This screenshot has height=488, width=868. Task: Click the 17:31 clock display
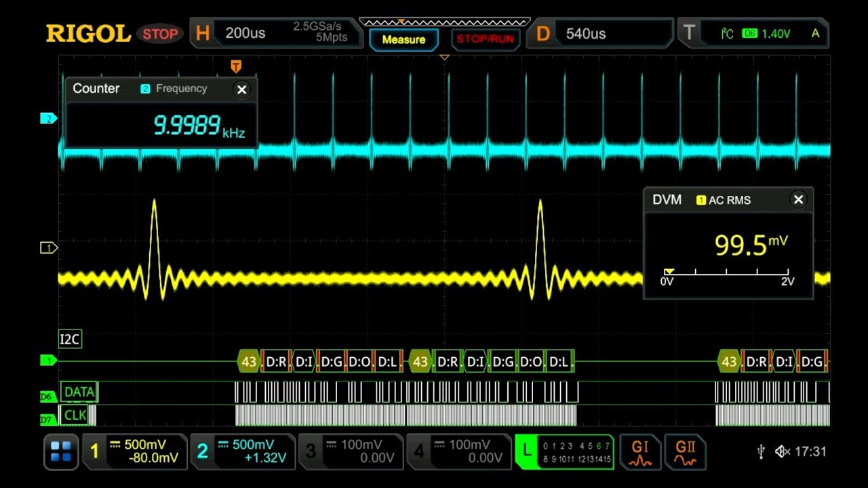click(811, 451)
